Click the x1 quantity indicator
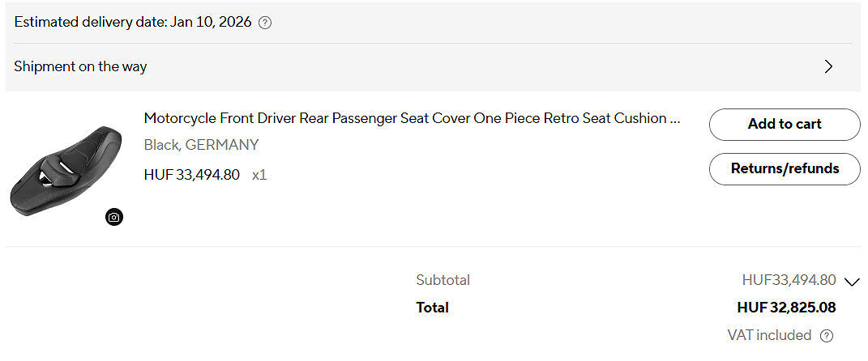 pyautogui.click(x=259, y=174)
